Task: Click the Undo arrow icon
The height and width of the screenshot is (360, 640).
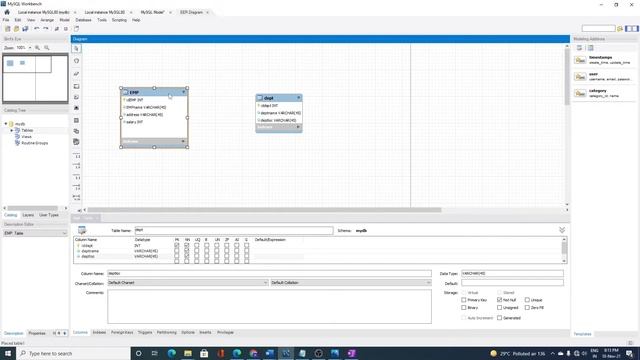Action: (x=37, y=29)
